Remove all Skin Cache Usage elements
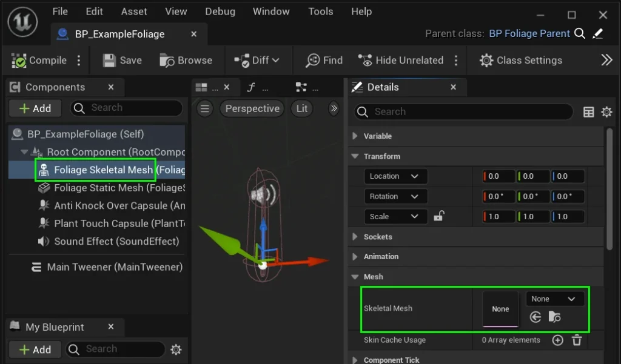The height and width of the screenshot is (364, 621). pyautogui.click(x=577, y=340)
